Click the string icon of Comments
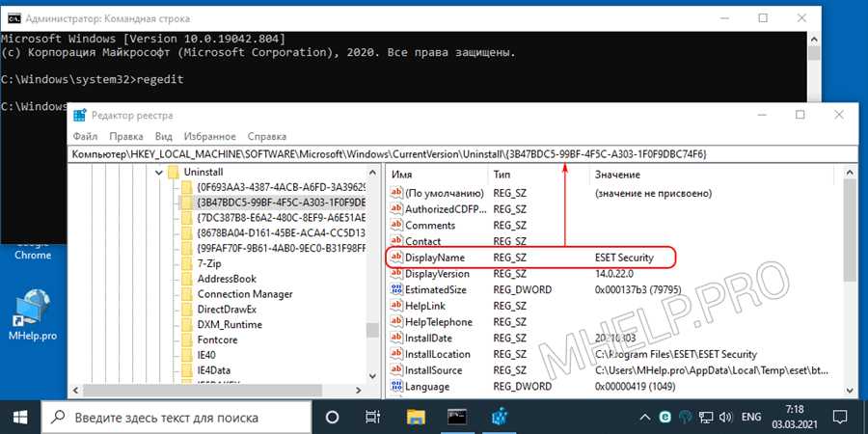The height and width of the screenshot is (434, 868). pyautogui.click(x=397, y=226)
